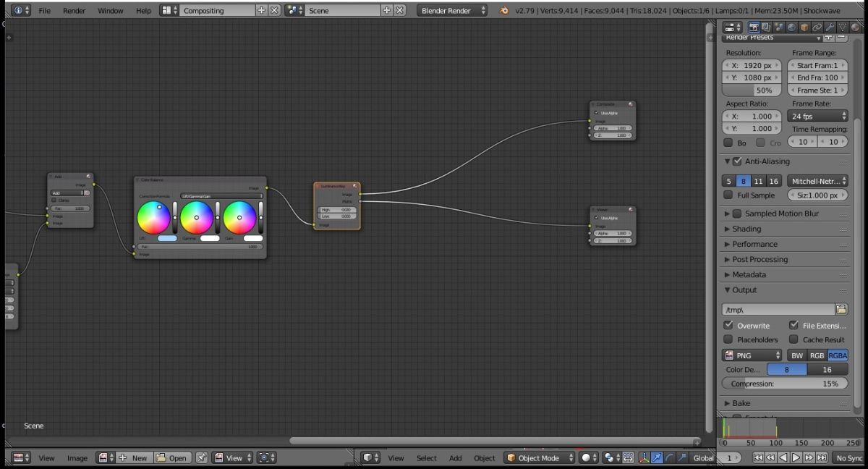
Task: Open the Help menu
Action: coord(144,11)
